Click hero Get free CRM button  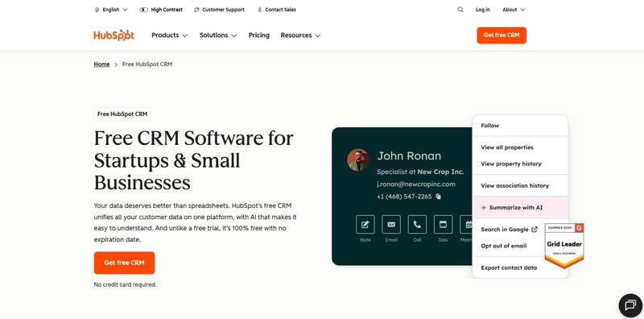(x=124, y=263)
